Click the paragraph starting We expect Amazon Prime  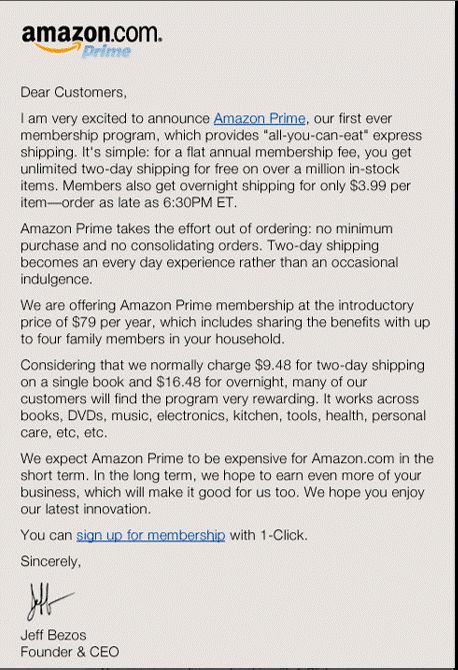pyautogui.click(x=227, y=484)
